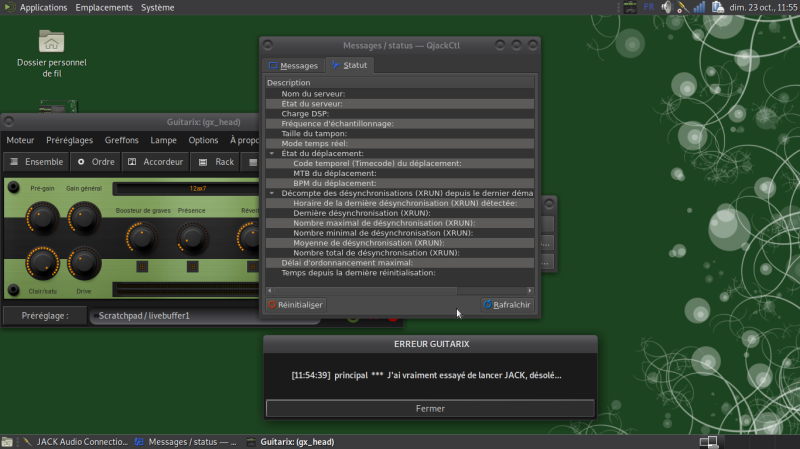
Task: Select the Délai d'ordonnancement maximal row
Action: pos(399,263)
